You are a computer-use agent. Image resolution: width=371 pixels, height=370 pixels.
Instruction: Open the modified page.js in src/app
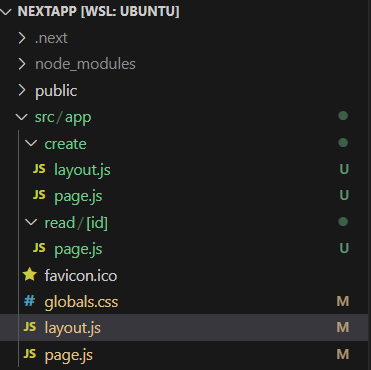[69, 355]
